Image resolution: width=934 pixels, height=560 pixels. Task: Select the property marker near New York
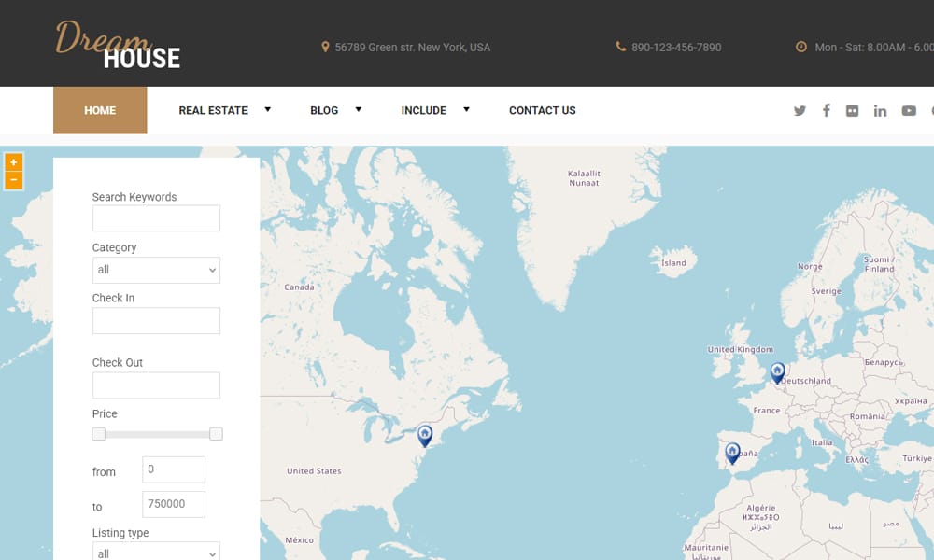[425, 435]
